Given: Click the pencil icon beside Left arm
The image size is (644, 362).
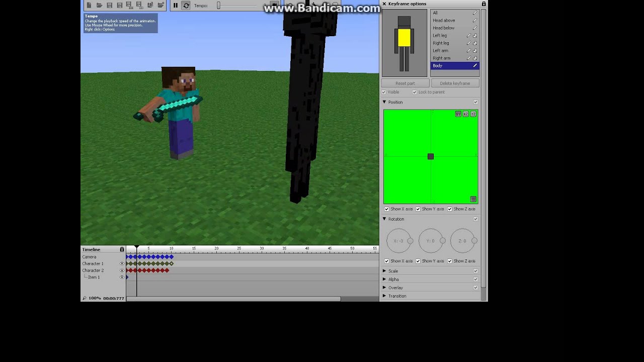Looking at the screenshot, I should coord(469,50).
